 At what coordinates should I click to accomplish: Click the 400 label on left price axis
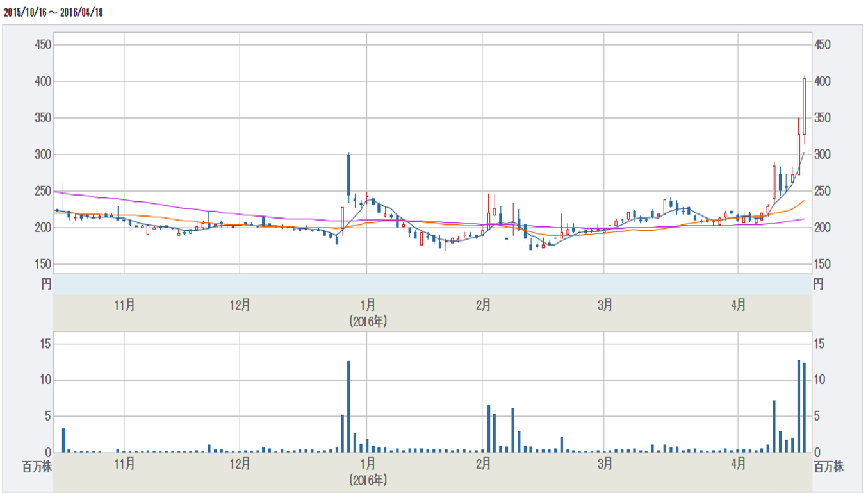tap(43, 81)
